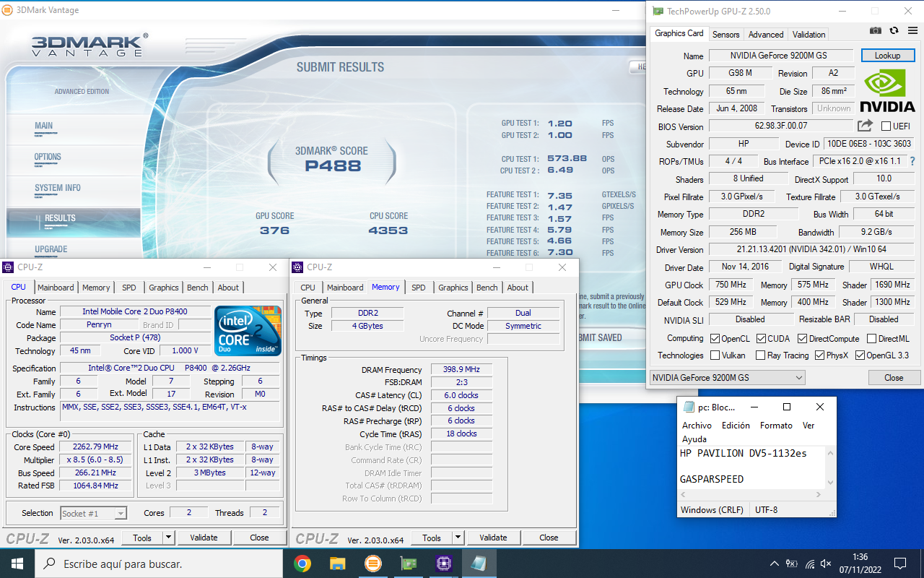The width and height of the screenshot is (924, 578).
Task: Switch to 3DMark via its orange taskbar icon
Action: click(x=373, y=564)
